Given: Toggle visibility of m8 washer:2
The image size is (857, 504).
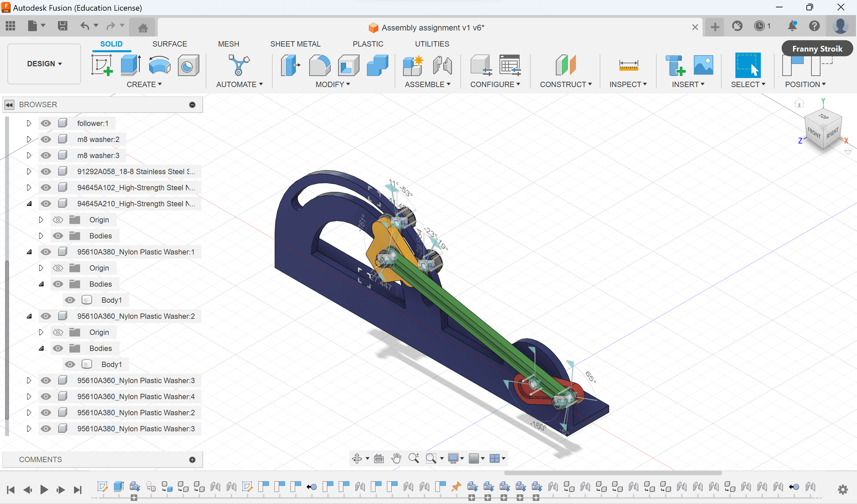Looking at the screenshot, I should [46, 139].
